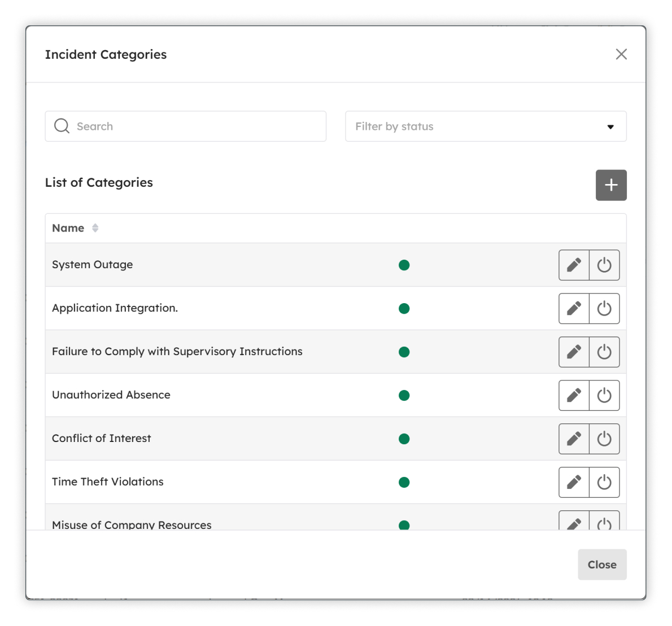Deactivate Failure to Comply with Supervisory Instructions

pos(604,352)
